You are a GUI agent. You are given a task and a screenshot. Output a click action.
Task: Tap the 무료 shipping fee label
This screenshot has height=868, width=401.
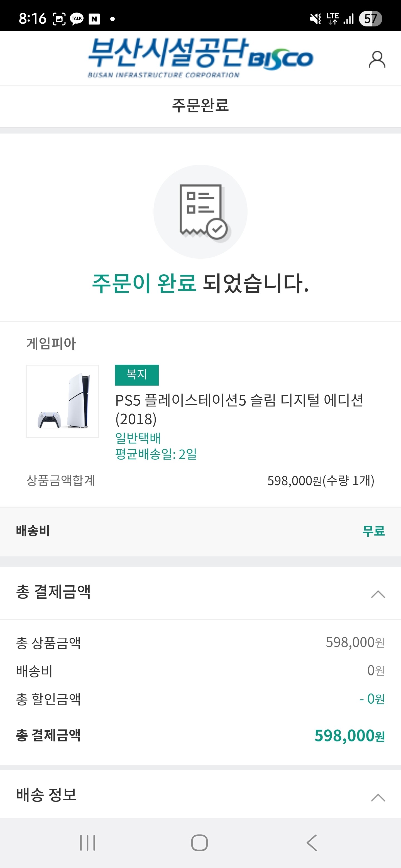373,531
